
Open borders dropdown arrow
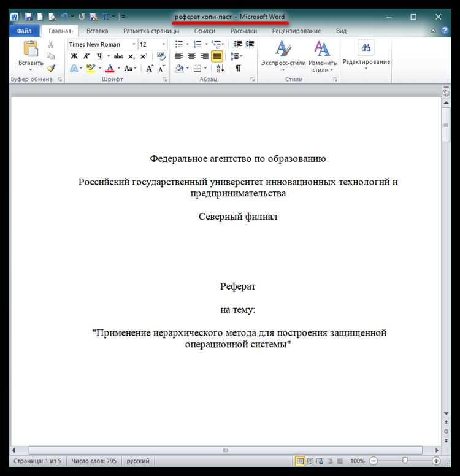pyautogui.click(x=205, y=68)
